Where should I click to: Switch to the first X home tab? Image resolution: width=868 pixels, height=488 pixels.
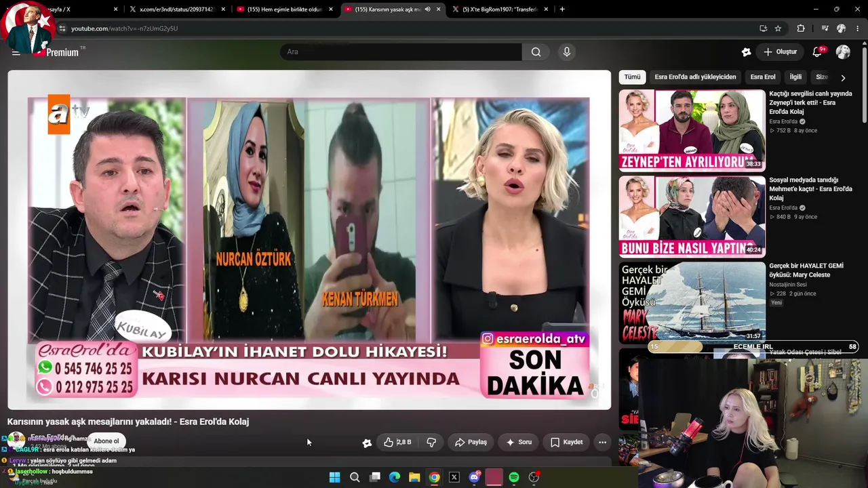pyautogui.click(x=81, y=9)
